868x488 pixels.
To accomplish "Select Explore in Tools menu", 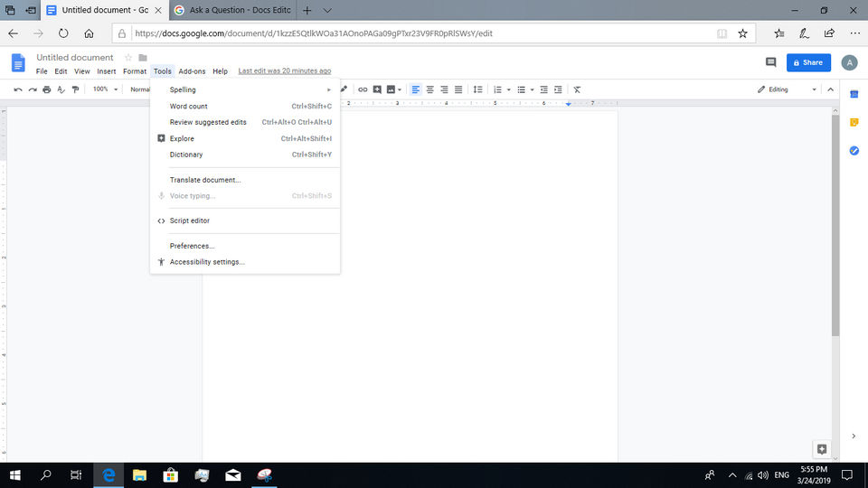I will (x=245, y=138).
